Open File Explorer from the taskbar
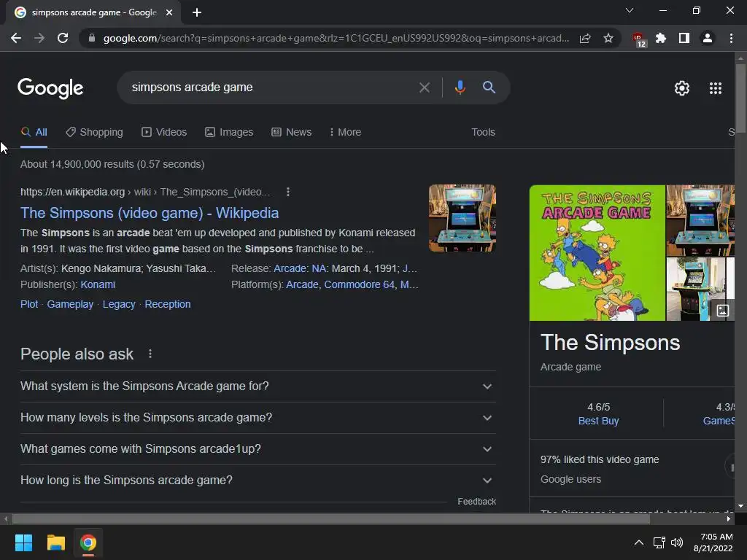The width and height of the screenshot is (747, 560). pos(55,542)
